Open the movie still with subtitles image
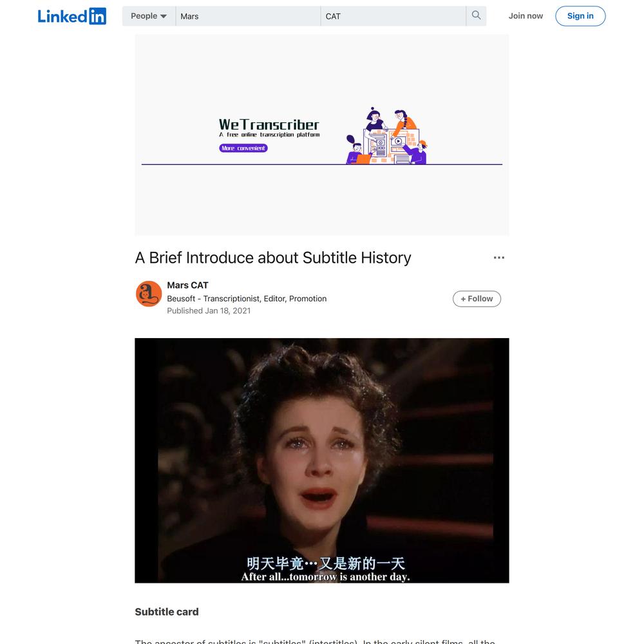 tap(321, 460)
